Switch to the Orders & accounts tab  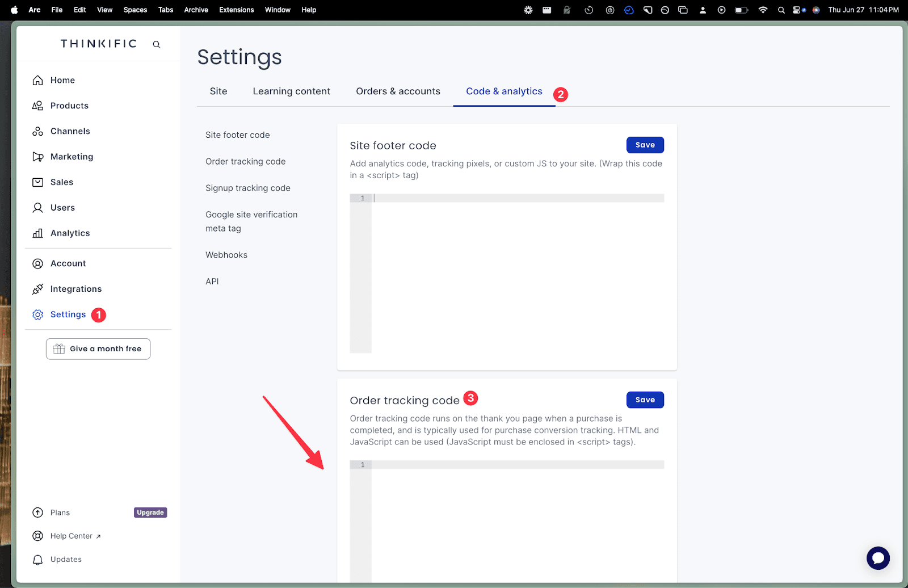coord(398,91)
